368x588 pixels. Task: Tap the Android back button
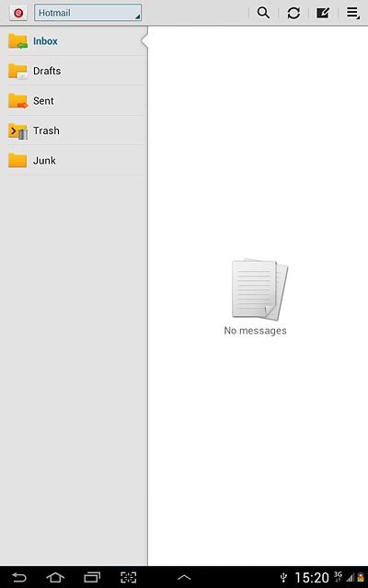tap(18, 577)
